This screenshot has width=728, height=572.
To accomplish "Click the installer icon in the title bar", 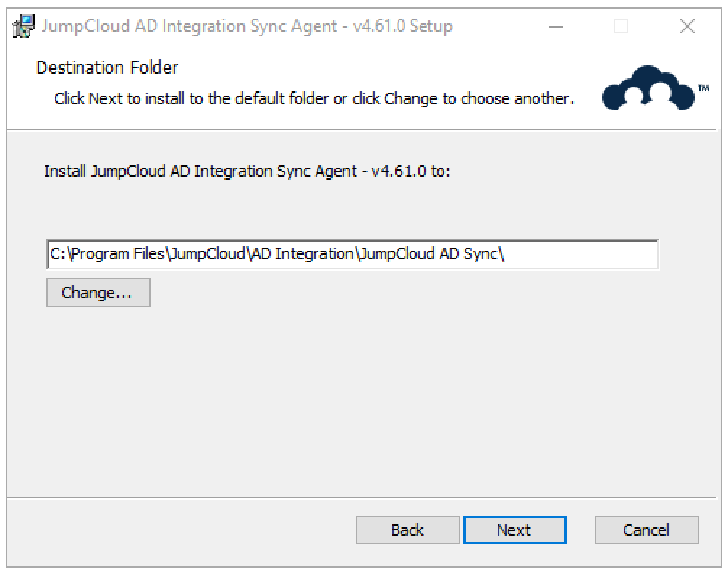I will coord(23,26).
